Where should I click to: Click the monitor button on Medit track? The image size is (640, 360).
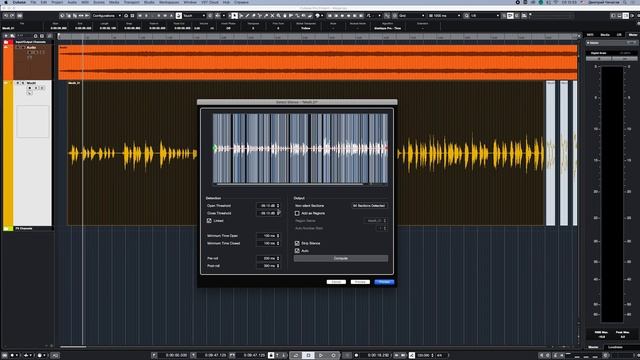click(x=36, y=88)
